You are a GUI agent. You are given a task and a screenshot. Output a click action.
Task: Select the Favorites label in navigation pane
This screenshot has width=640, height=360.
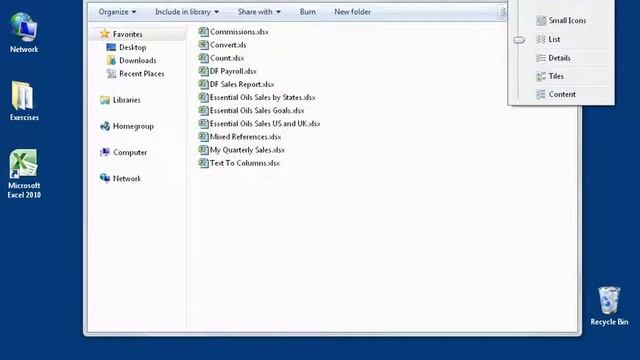127,34
